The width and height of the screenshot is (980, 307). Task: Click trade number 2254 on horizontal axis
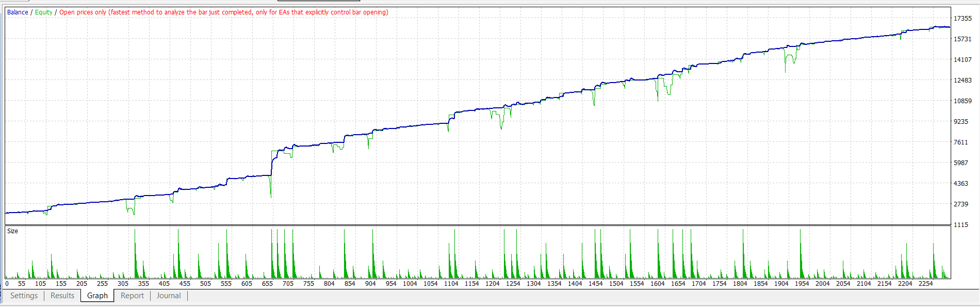926,284
